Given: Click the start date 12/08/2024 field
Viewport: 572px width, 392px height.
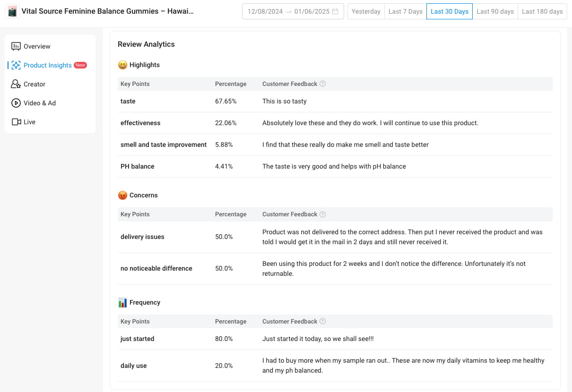Looking at the screenshot, I should click(265, 11).
